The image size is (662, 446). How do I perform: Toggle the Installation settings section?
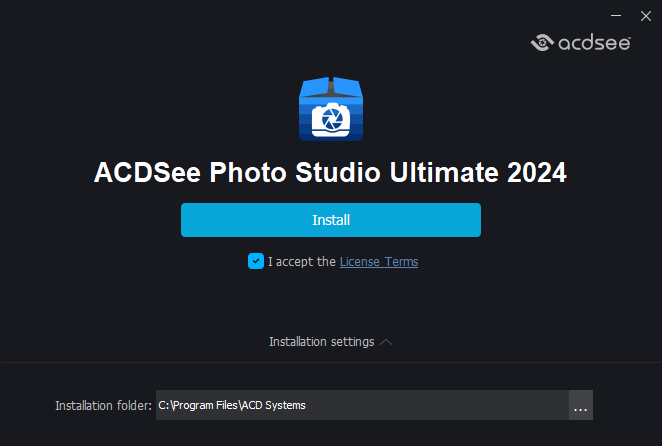(321, 342)
